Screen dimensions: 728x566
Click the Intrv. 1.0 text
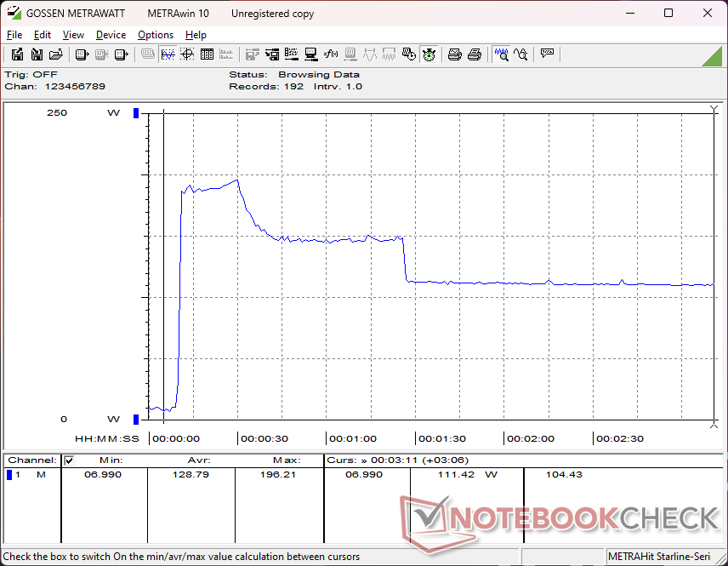(x=338, y=87)
